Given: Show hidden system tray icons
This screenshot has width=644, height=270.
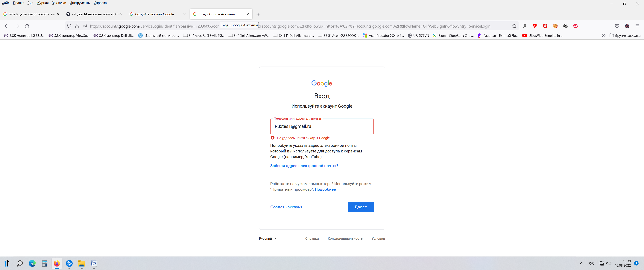Looking at the screenshot, I should 581,263.
